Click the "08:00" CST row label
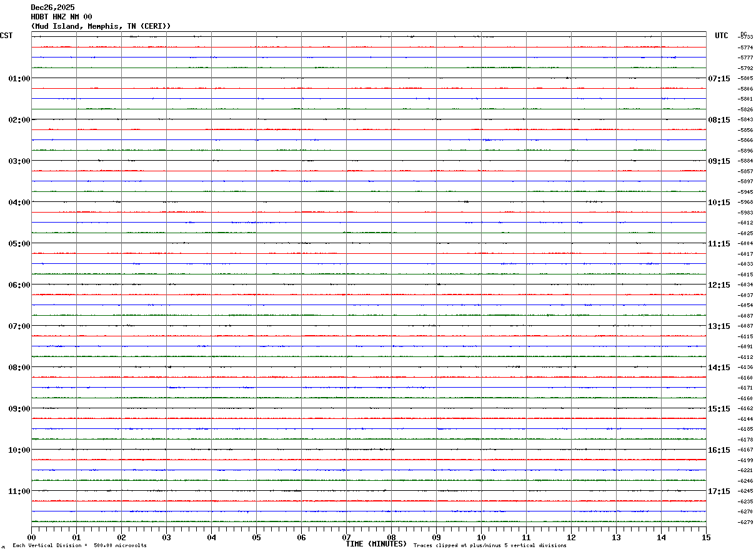Screen dimensions: 756x554 (19, 367)
